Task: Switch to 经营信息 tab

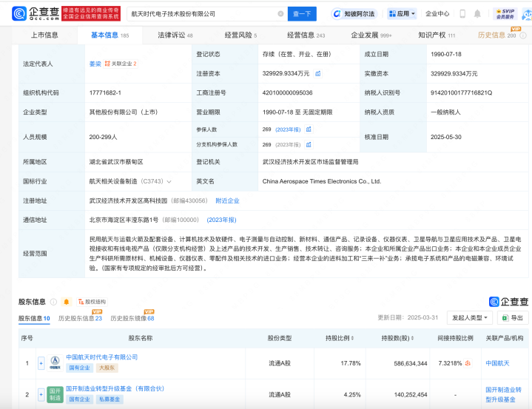Action: coord(306,36)
